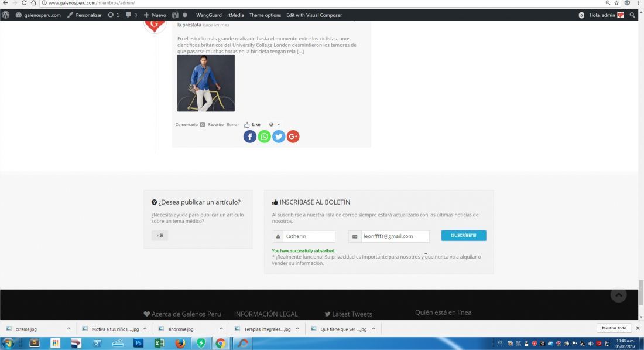Open the notifications counter showing 0

[x=581, y=15]
